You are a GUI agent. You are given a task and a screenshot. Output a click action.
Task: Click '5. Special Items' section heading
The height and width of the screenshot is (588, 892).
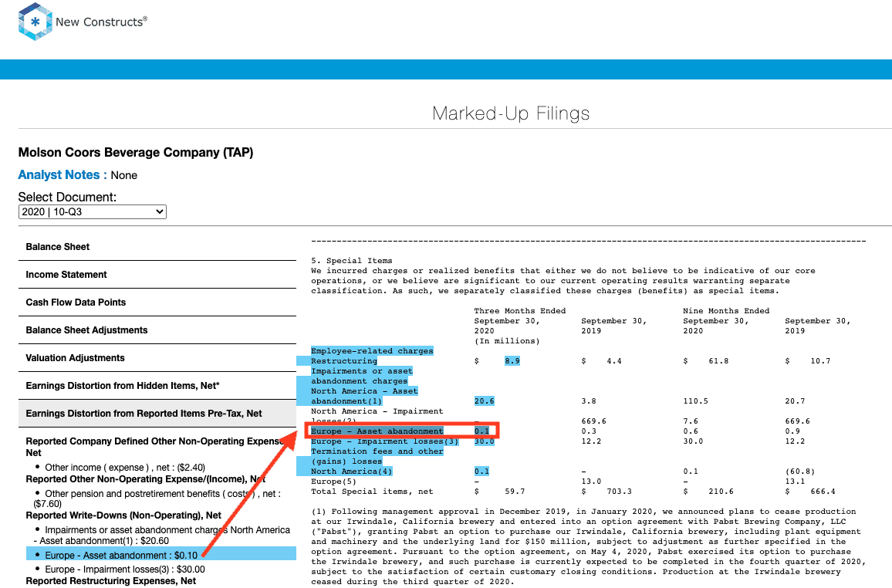(x=352, y=261)
